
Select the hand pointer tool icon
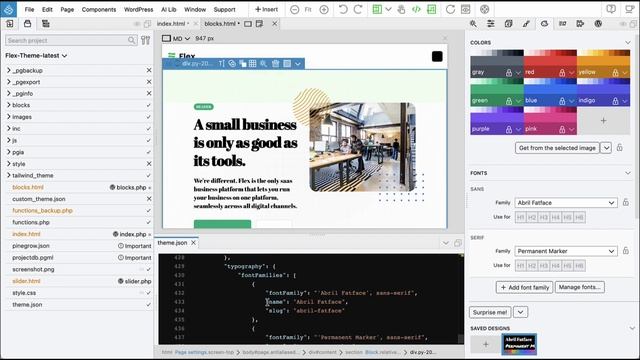[x=401, y=9]
